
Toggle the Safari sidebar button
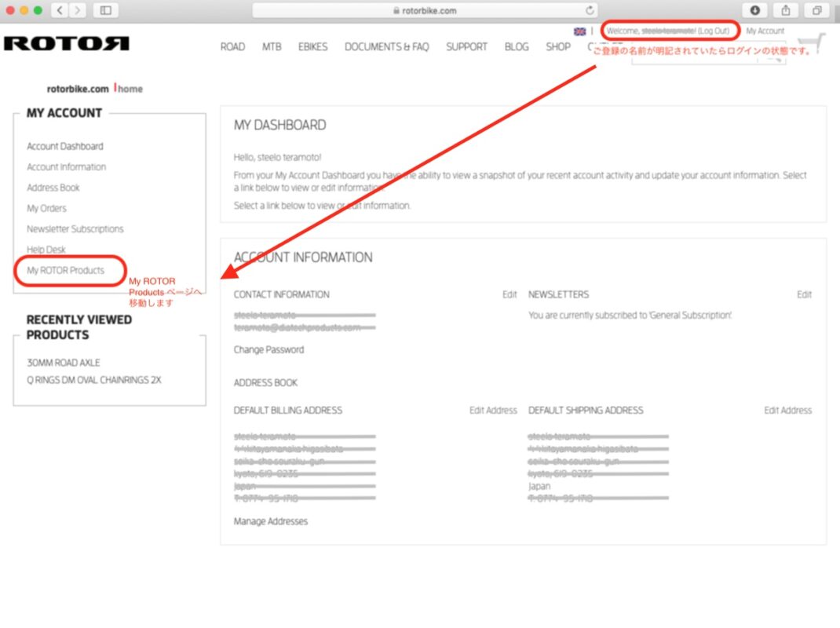click(x=105, y=10)
